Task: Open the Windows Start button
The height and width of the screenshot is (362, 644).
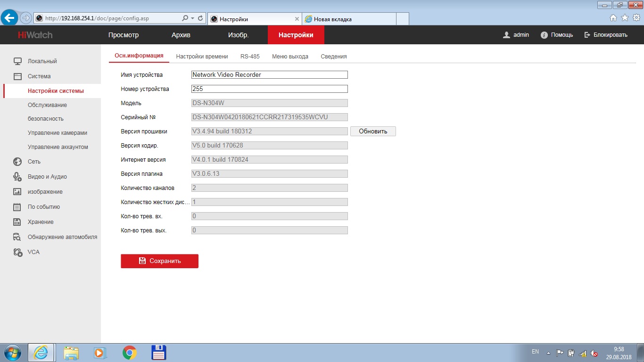Action: (12, 353)
